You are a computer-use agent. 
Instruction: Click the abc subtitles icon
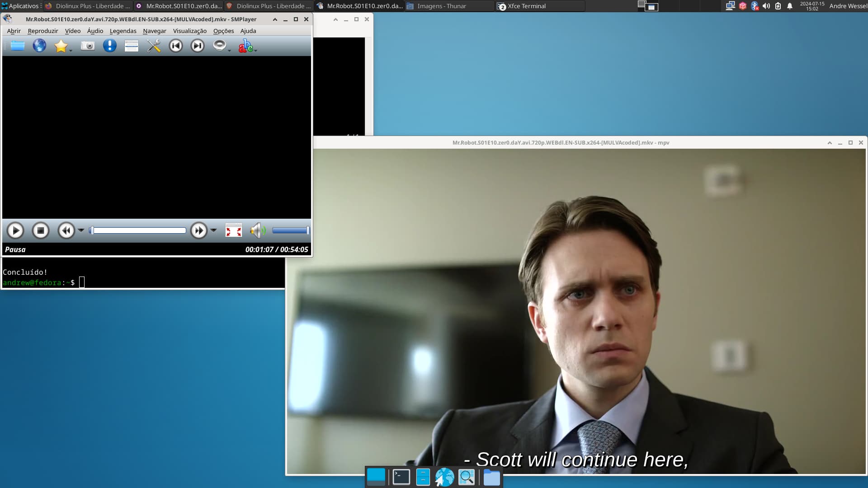pyautogui.click(x=245, y=46)
